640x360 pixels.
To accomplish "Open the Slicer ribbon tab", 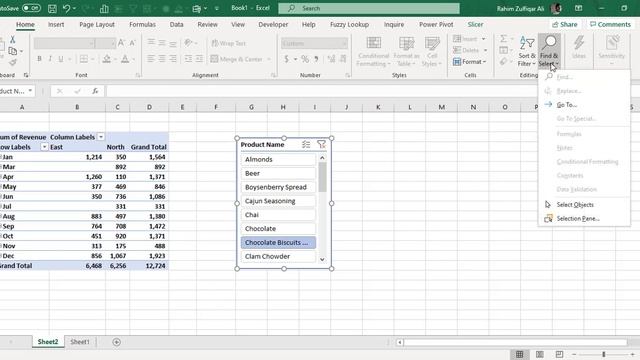I will click(x=475, y=24).
